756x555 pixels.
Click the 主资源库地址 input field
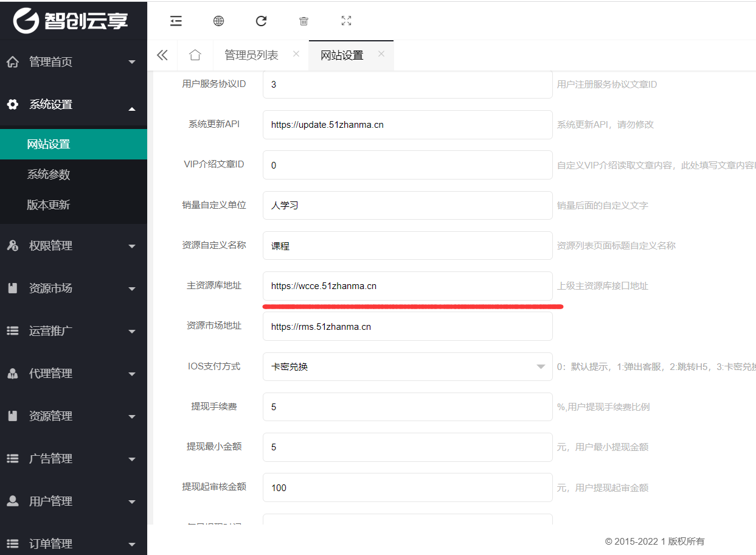pyautogui.click(x=407, y=286)
